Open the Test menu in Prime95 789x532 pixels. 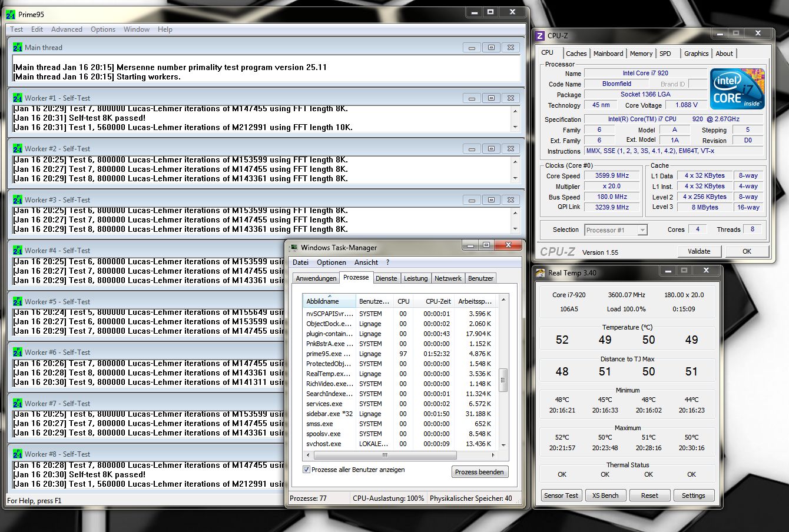click(x=16, y=29)
